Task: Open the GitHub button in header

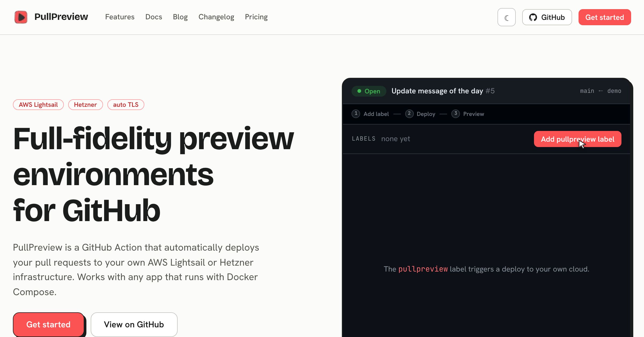Action: [x=547, y=17]
